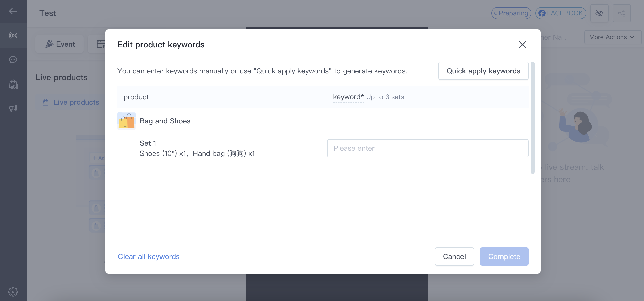This screenshot has width=644, height=301.
Task: Open the store sidebar icon
Action: click(x=13, y=84)
